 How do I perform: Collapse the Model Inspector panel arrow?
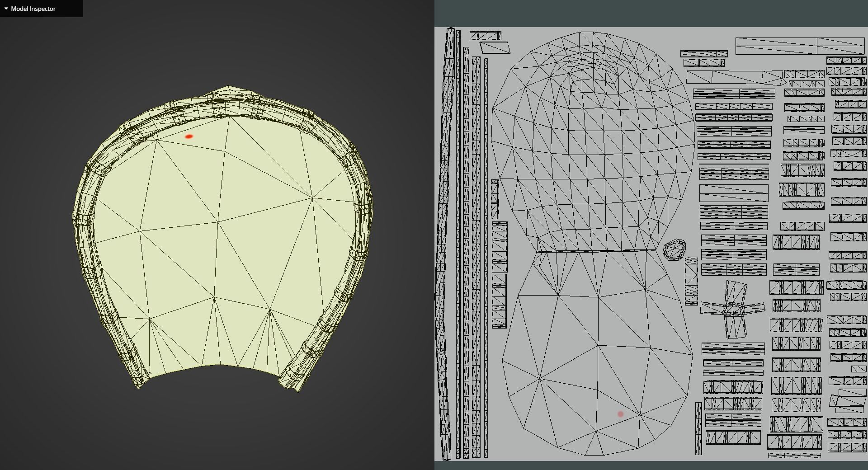[6, 9]
